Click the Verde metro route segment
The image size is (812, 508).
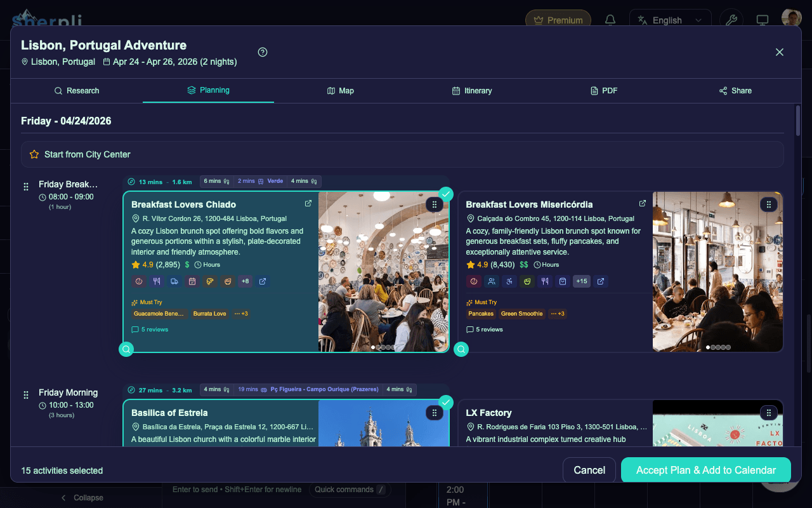261,181
